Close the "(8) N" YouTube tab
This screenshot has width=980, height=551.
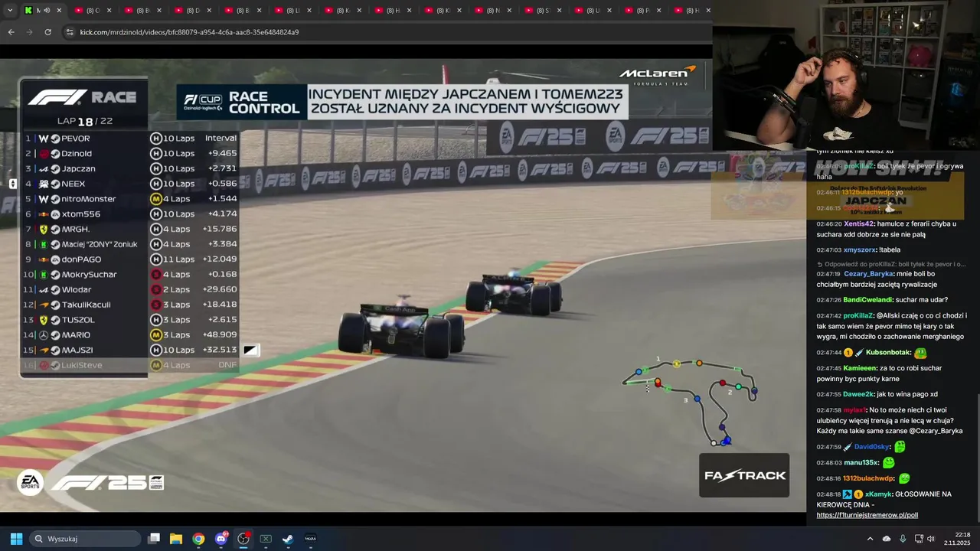click(x=510, y=10)
